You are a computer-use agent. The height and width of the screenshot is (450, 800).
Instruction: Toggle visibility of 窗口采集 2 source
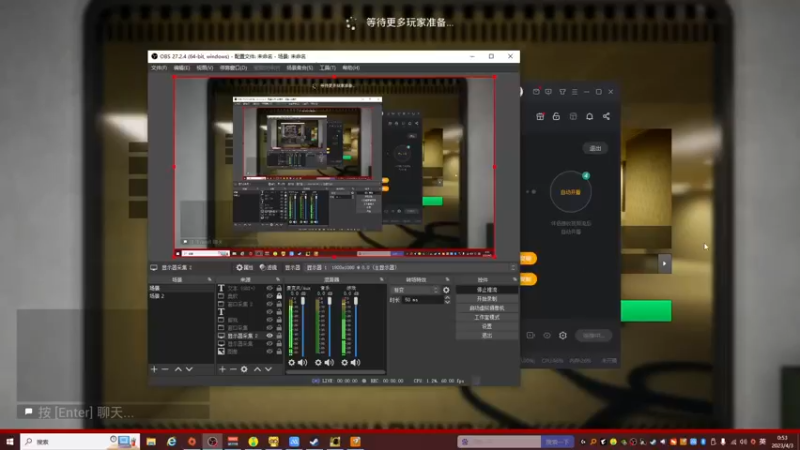(269, 304)
